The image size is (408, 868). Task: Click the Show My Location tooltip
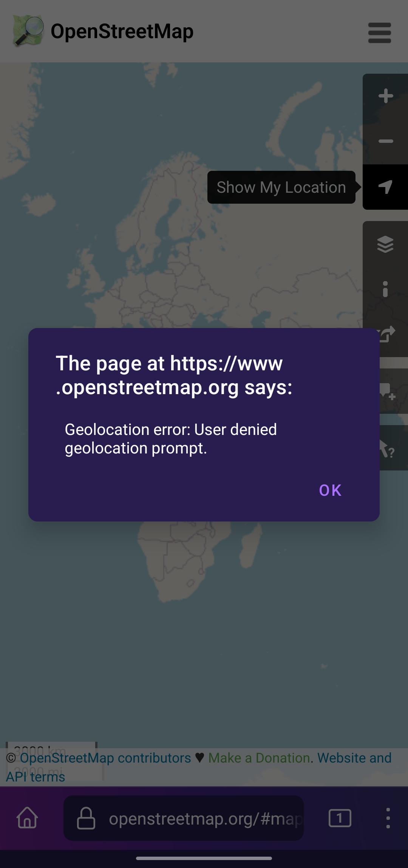click(x=281, y=187)
